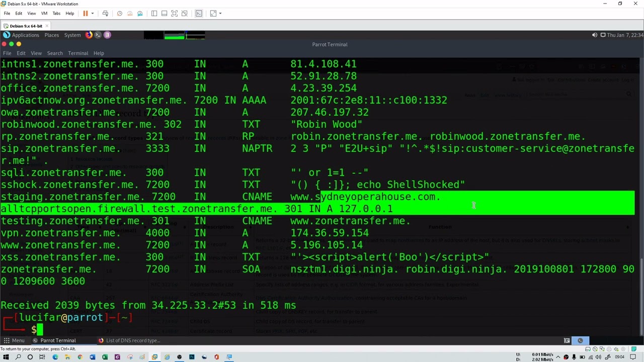Image resolution: width=644 pixels, height=362 pixels.
Task: Open the Windows Start menu
Action: pyautogui.click(x=6, y=357)
